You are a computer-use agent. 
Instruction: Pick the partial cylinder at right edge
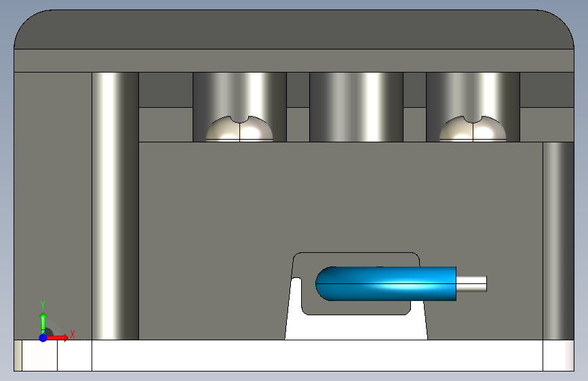tap(558, 241)
